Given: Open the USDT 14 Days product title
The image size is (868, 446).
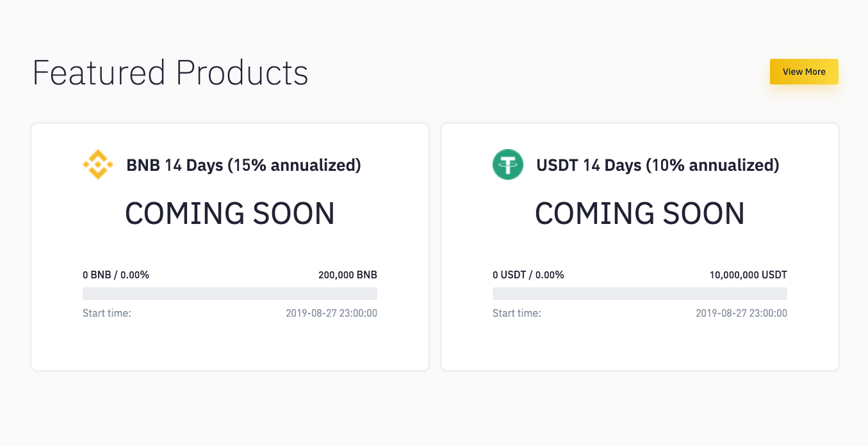Looking at the screenshot, I should 657,165.
